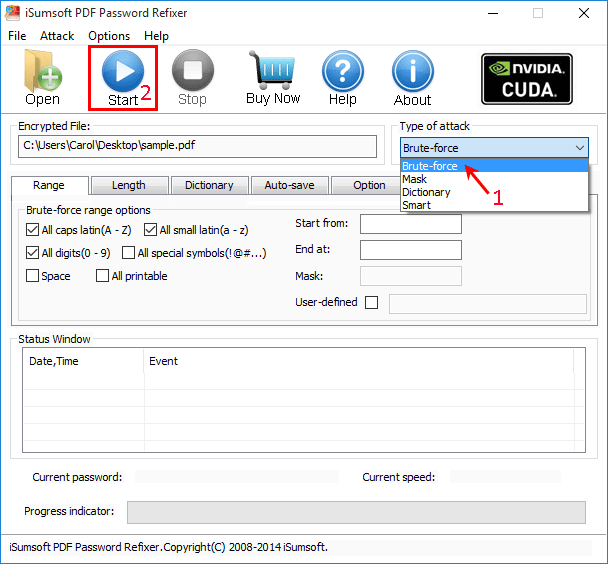Enable the Space checkbox
Image resolution: width=608 pixels, height=564 pixels.
click(32, 276)
